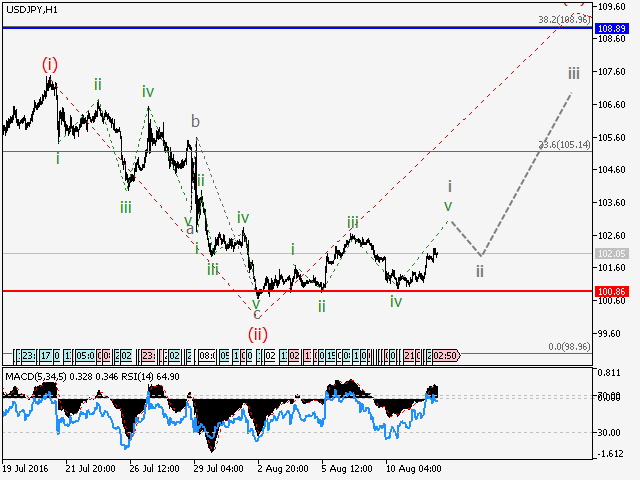Click the 101.60 price axis value

[611, 268]
